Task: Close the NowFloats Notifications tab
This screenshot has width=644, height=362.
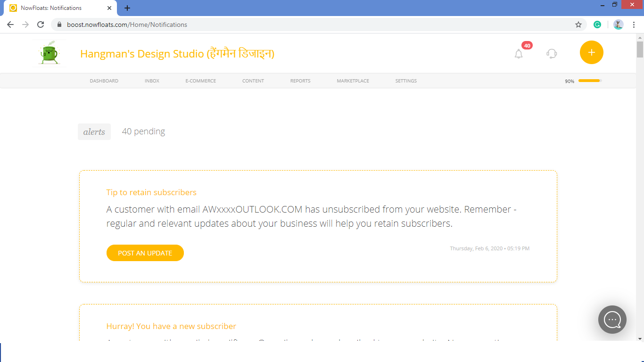Action: 109,8
